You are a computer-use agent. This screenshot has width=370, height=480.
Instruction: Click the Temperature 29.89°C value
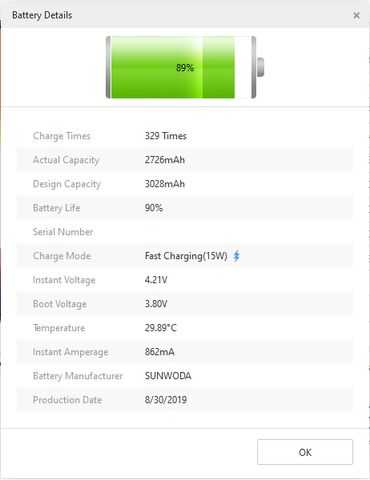click(161, 328)
